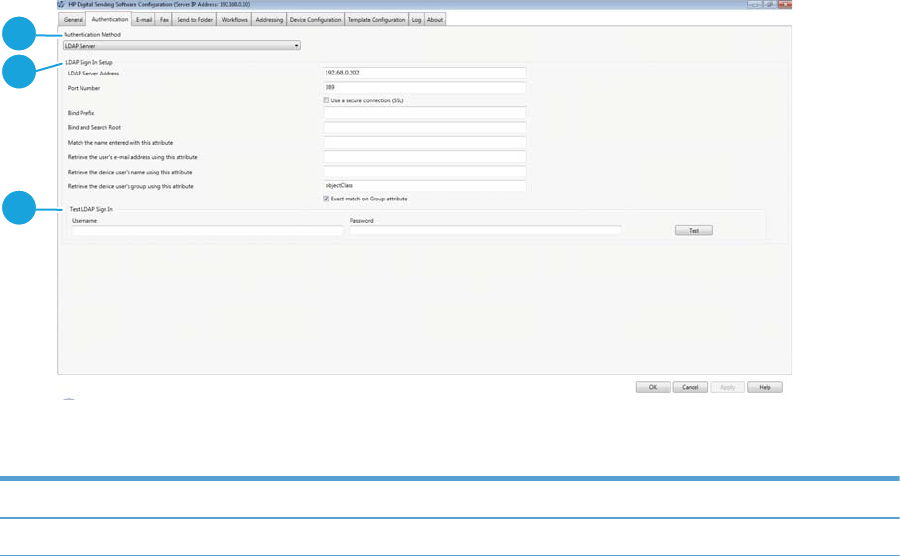Click the HP application icon in title bar

tap(61, 4)
